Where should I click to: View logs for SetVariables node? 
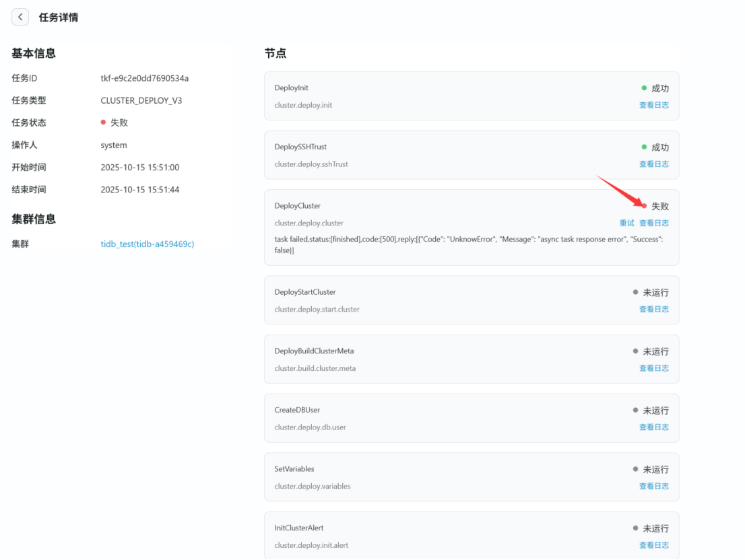(x=653, y=486)
